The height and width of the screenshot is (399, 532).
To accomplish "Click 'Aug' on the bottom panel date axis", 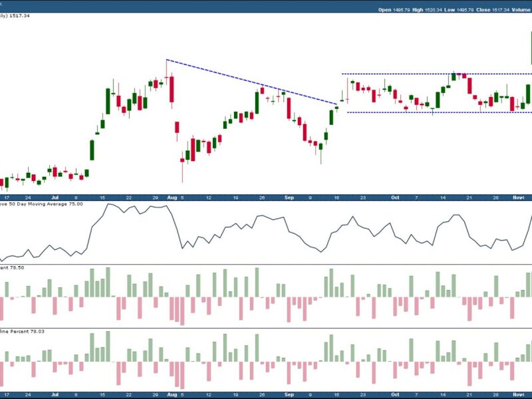I will click(172, 394).
